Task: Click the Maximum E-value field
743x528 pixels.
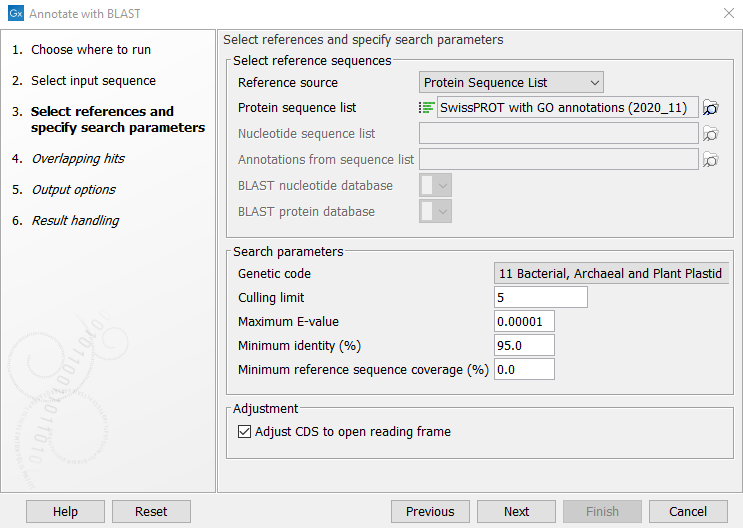Action: [524, 321]
